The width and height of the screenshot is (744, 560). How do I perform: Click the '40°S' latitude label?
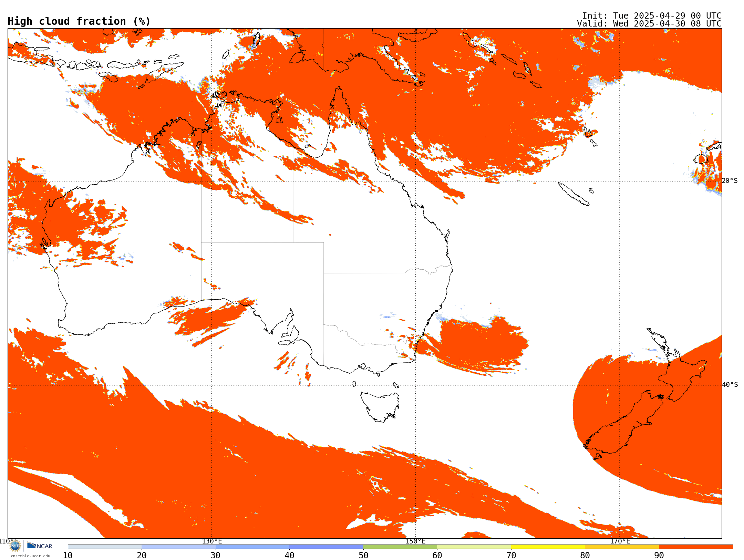pyautogui.click(x=730, y=385)
